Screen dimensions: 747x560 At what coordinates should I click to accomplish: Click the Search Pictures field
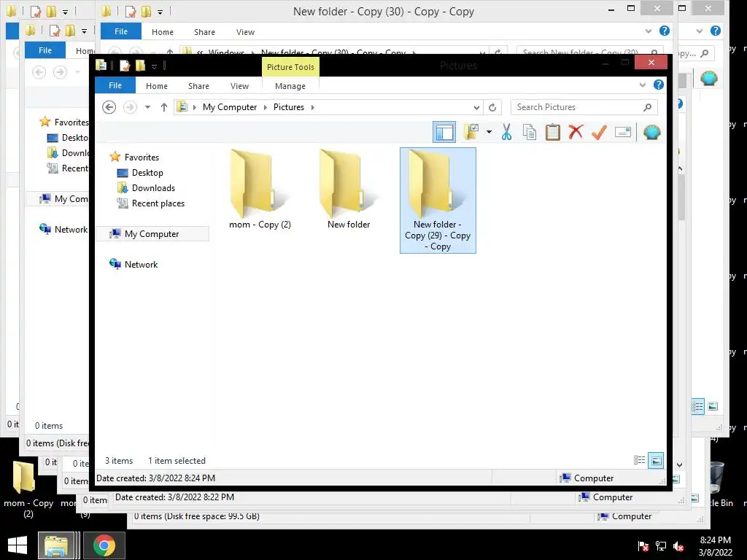point(584,107)
